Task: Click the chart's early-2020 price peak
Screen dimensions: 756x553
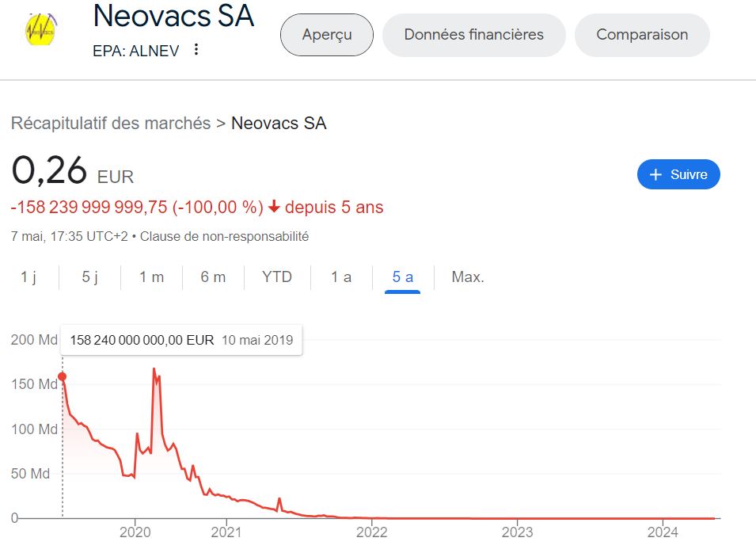Action: point(154,369)
